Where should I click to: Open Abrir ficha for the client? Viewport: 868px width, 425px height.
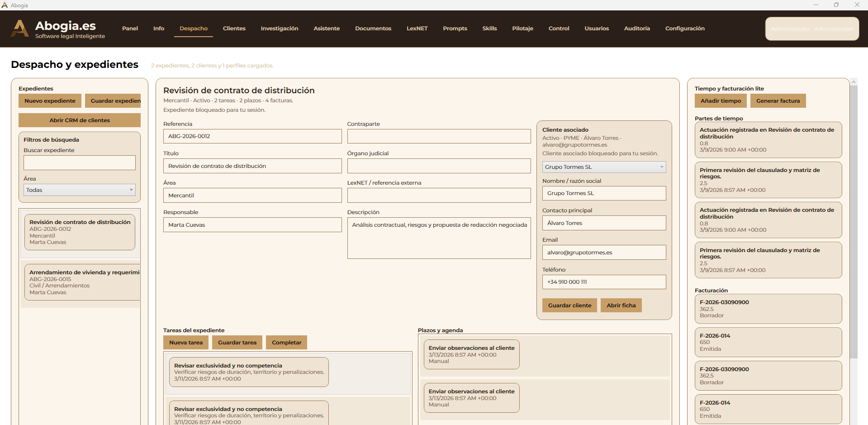tap(621, 305)
